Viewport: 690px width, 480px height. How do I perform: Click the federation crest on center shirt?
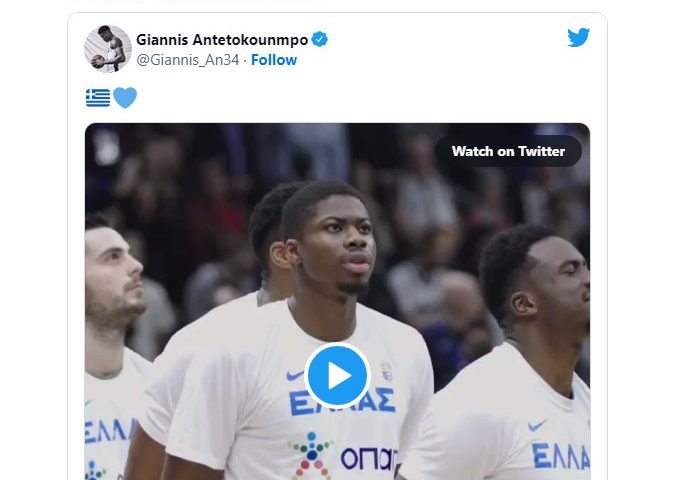pos(386,371)
